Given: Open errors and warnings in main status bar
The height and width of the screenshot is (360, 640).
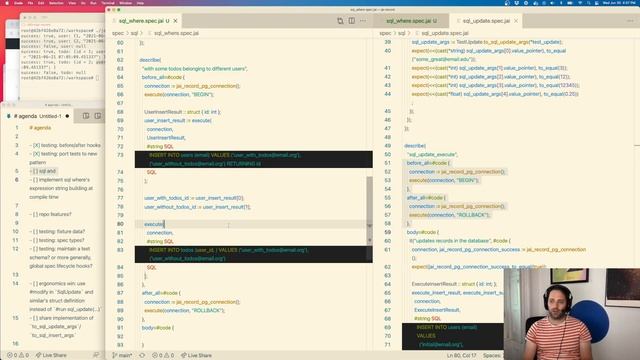Looking at the screenshot, I should coord(163,355).
